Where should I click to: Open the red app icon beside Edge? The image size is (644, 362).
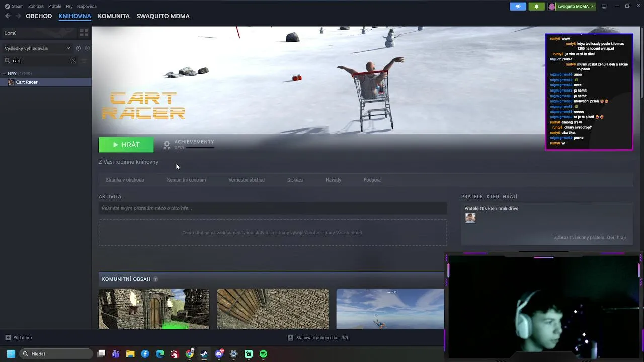(175, 354)
